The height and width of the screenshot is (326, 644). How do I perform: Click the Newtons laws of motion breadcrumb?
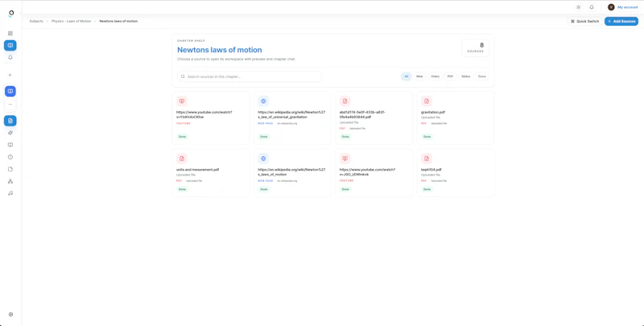(x=118, y=21)
